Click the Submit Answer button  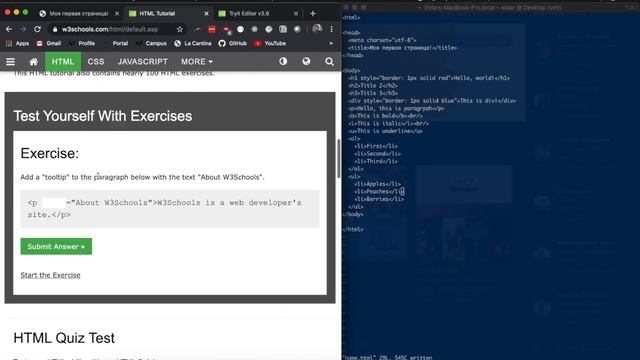pos(56,247)
